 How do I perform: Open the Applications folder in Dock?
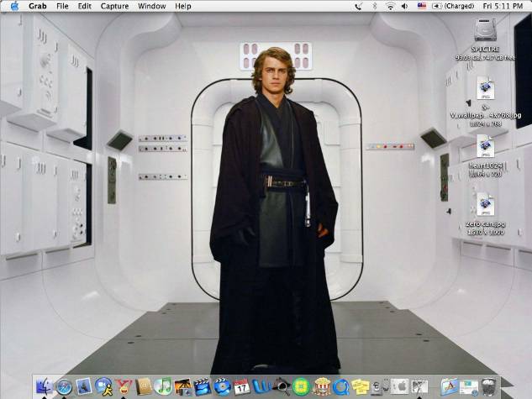point(450,386)
